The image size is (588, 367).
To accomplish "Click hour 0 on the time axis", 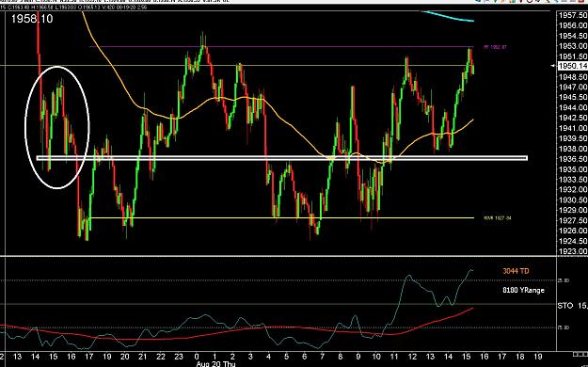I will pyautogui.click(x=197, y=356).
